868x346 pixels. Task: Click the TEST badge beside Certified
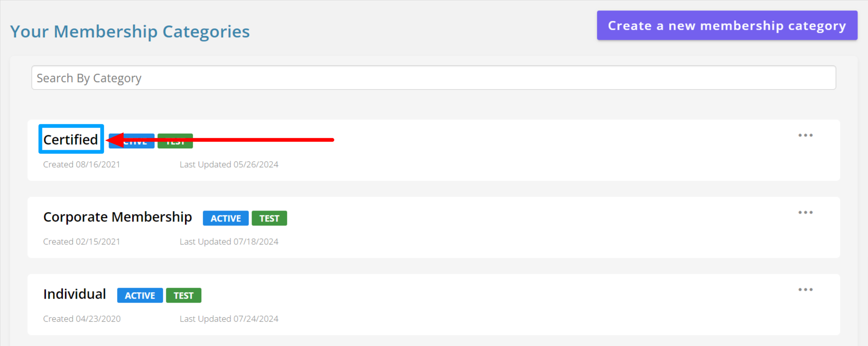(175, 145)
